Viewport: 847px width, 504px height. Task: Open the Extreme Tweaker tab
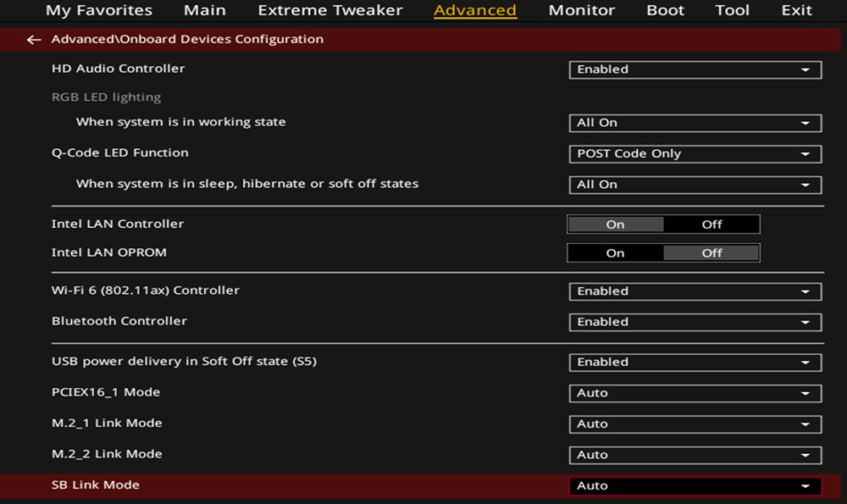330,10
